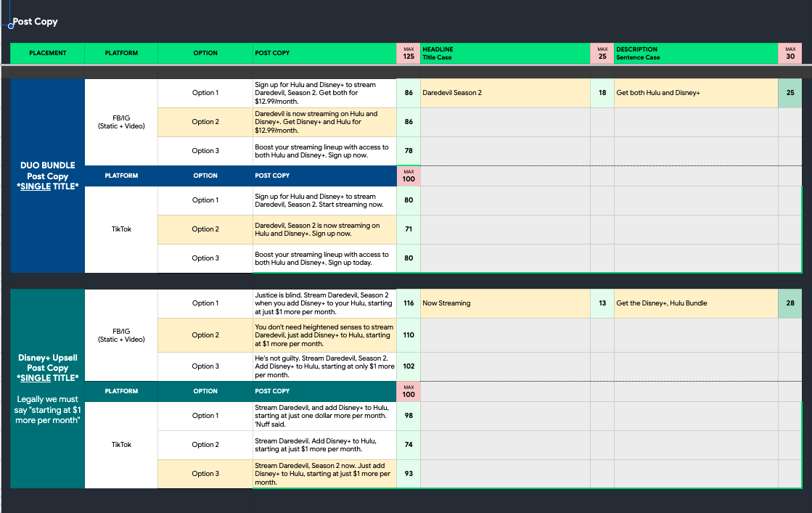Click the MAX 125 header cell

(409, 53)
